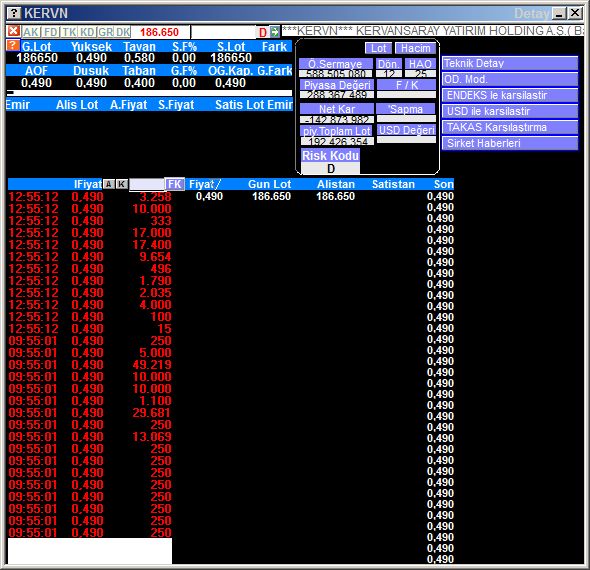Click the input box in trade list header
Image resolution: width=590 pixels, height=570 pixels.
pyautogui.click(x=147, y=184)
